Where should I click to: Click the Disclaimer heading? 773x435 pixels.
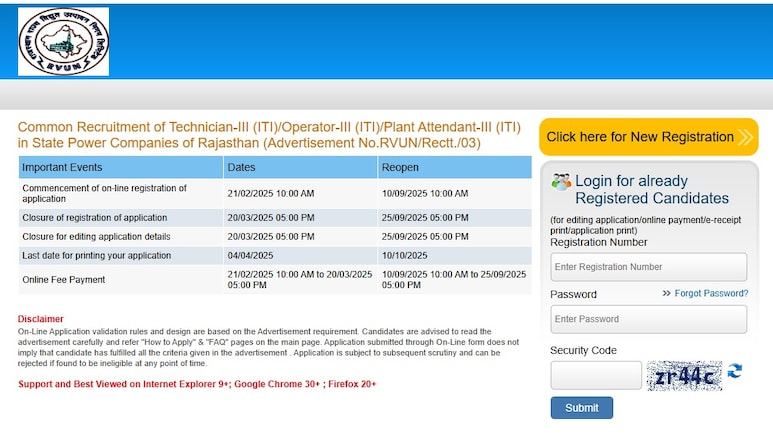(x=41, y=319)
